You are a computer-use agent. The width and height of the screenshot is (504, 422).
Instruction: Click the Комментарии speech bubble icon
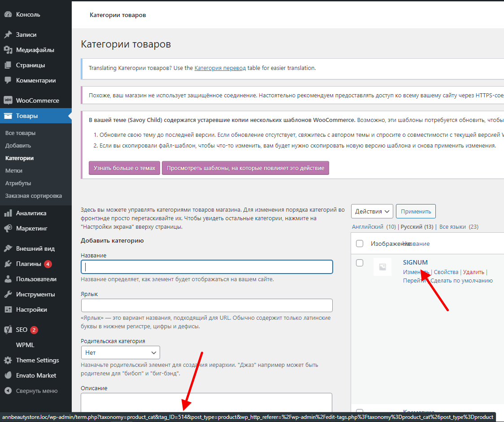8,80
